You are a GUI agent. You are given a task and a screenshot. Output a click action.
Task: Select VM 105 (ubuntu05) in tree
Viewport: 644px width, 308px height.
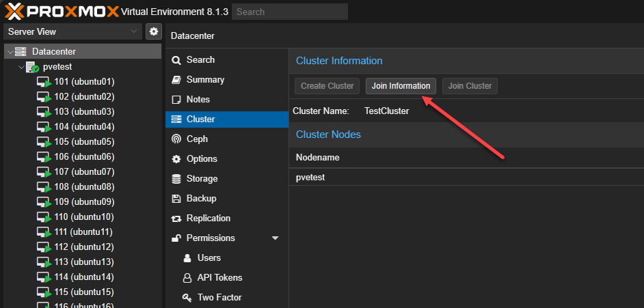(83, 142)
